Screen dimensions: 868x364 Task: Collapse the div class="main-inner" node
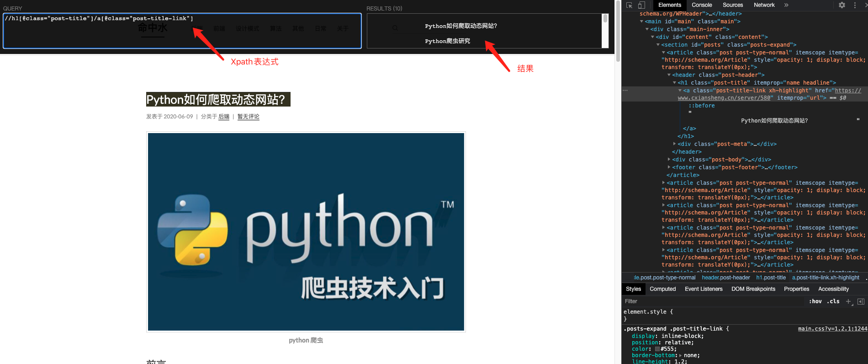pyautogui.click(x=647, y=29)
